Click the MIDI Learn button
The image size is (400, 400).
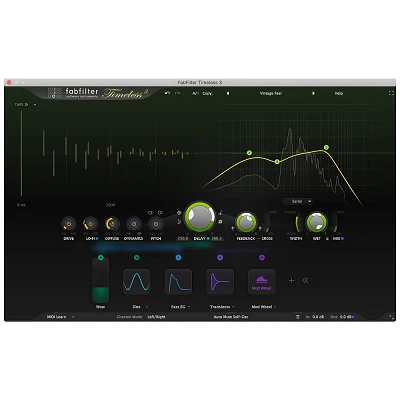pos(56,317)
